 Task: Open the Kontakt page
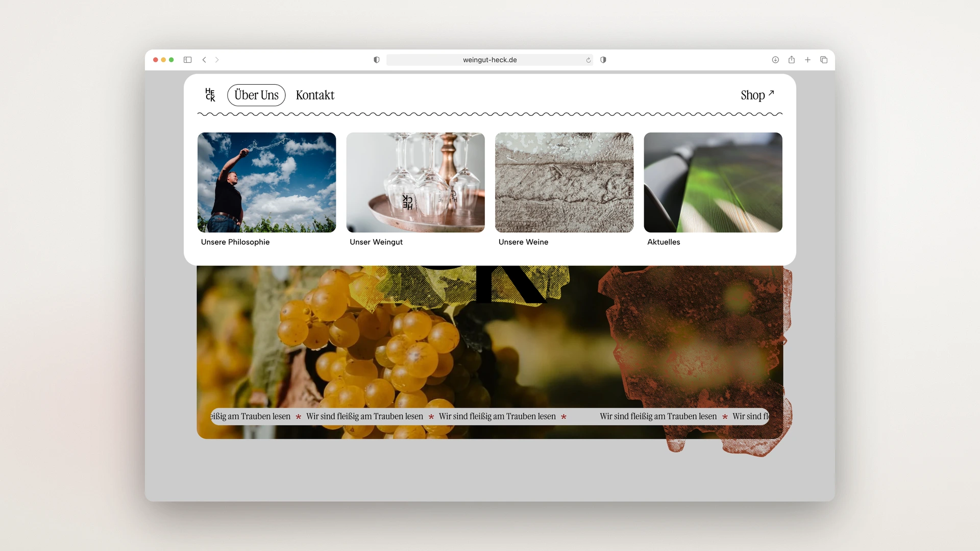(315, 95)
